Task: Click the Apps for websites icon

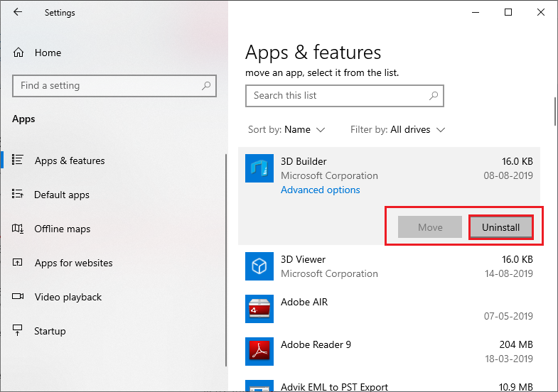Action: click(x=18, y=262)
